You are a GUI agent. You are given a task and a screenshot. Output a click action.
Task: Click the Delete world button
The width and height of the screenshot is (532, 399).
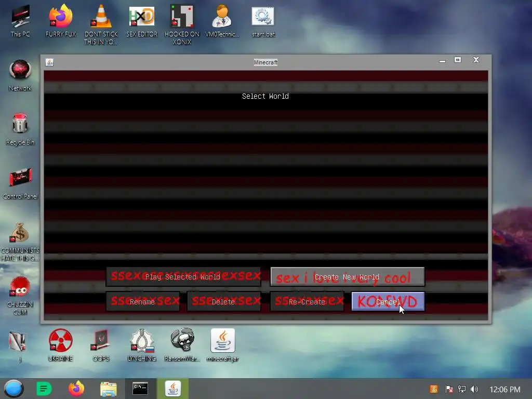click(224, 301)
